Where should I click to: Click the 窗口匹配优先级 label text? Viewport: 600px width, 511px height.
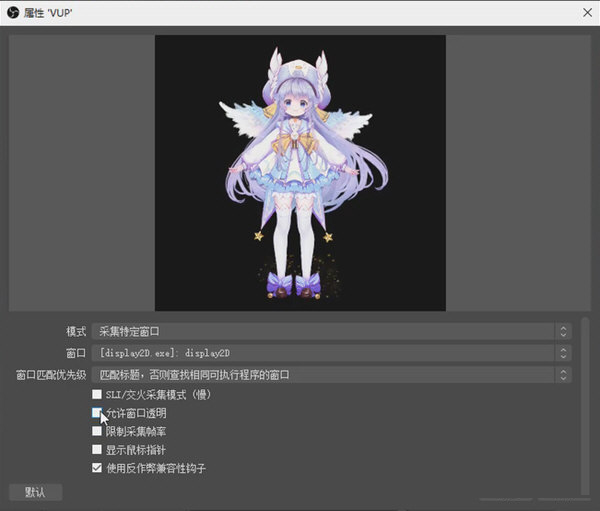tap(51, 375)
